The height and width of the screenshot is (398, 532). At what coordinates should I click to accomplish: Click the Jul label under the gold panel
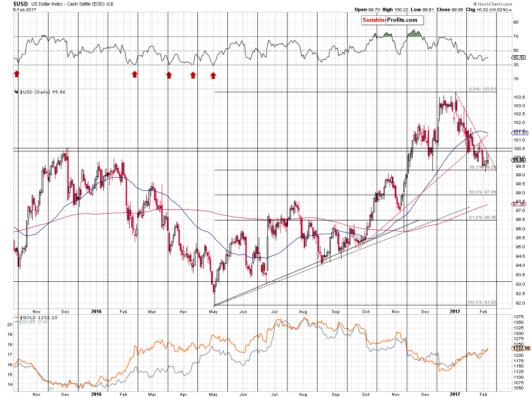pos(275,395)
